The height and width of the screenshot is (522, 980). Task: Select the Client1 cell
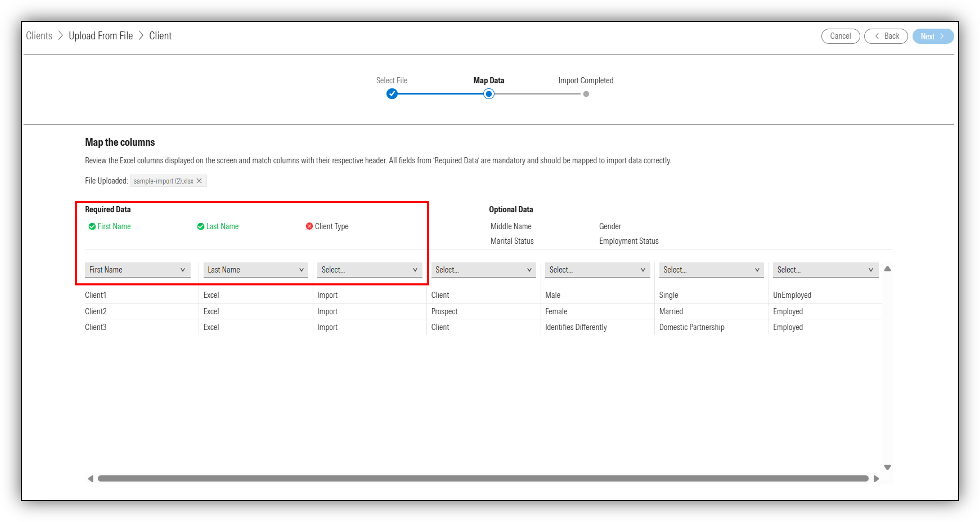point(96,295)
